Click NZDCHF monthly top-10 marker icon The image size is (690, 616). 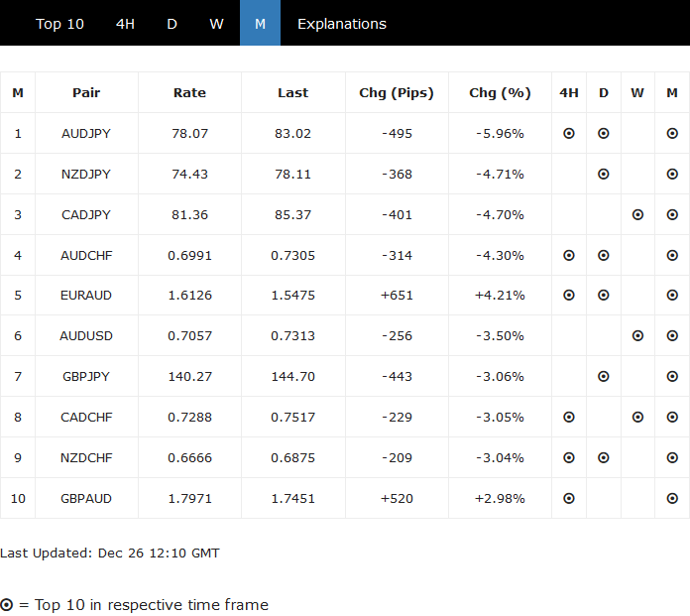[672, 458]
